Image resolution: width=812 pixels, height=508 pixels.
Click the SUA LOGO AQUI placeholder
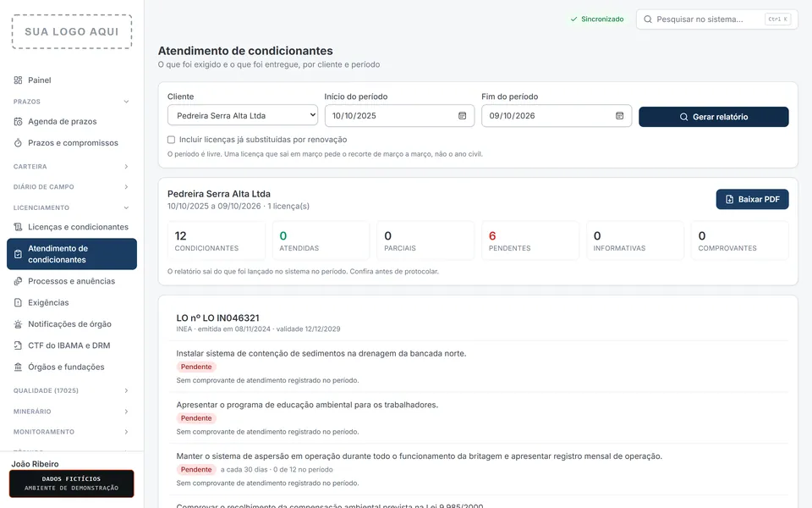[72, 31]
